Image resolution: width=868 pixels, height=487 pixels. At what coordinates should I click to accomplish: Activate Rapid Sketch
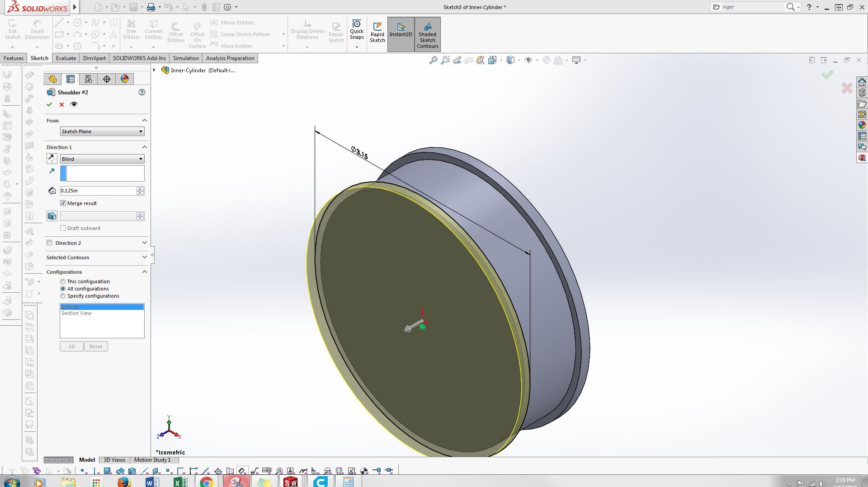pyautogui.click(x=377, y=33)
